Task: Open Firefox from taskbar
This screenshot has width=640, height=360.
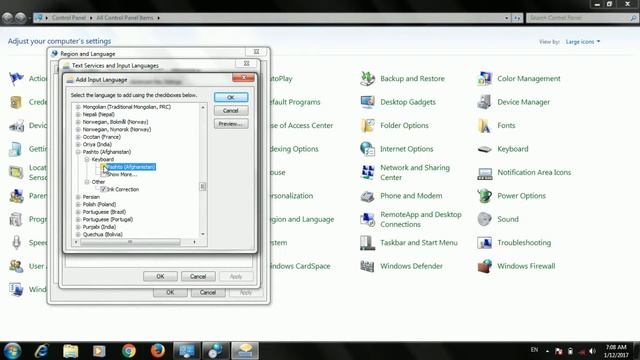Action: click(158, 351)
